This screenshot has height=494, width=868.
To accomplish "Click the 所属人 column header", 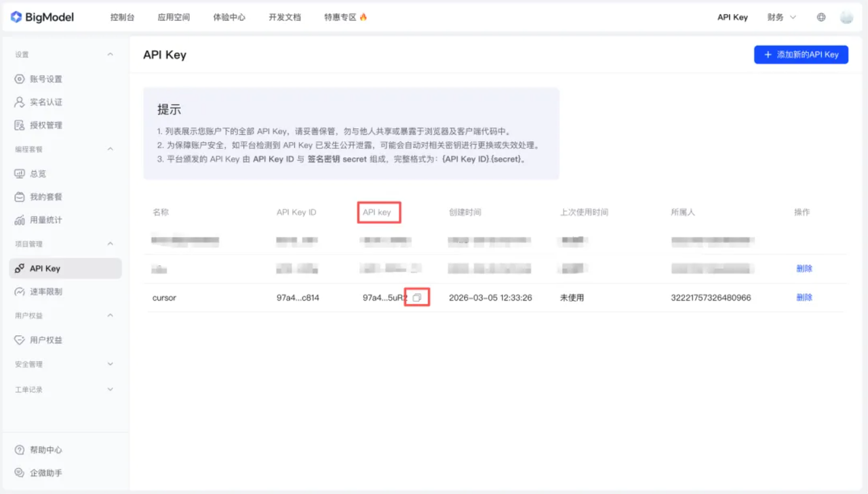I will (683, 212).
